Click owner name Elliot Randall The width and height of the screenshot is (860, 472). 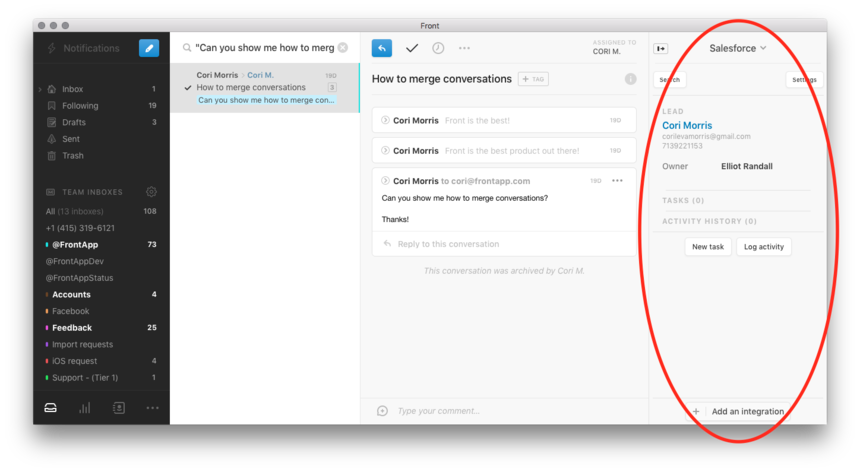tap(746, 166)
